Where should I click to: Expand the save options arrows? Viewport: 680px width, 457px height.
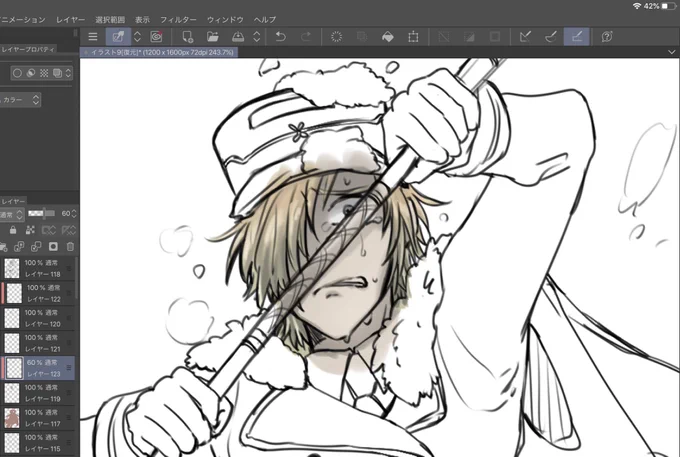pyautogui.click(x=257, y=37)
